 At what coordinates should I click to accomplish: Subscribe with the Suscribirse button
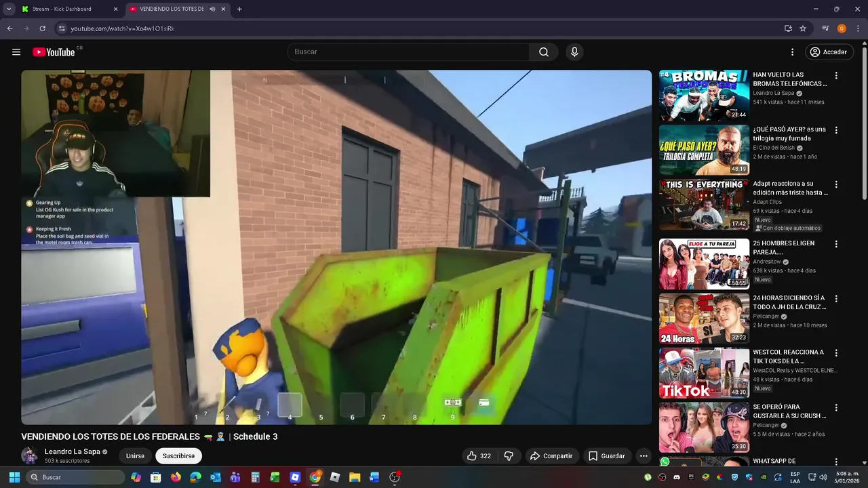tap(179, 456)
